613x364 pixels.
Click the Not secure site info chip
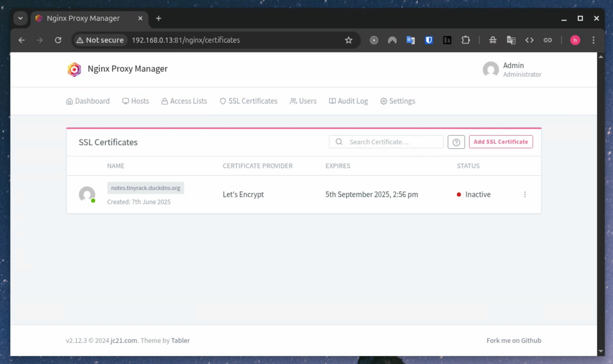tap(100, 40)
